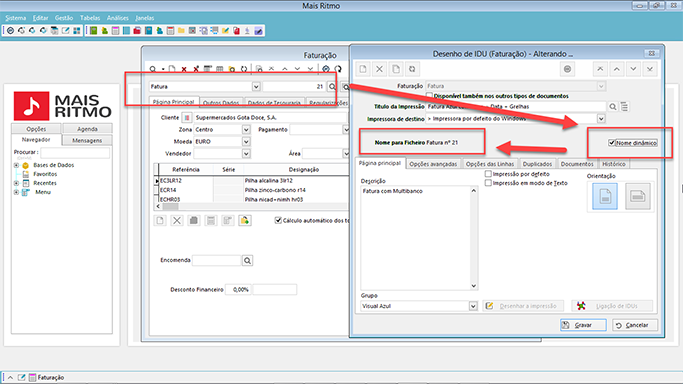Viewport: 683px width, 384px height.
Task: Open the Tabelas menu
Action: click(x=90, y=18)
